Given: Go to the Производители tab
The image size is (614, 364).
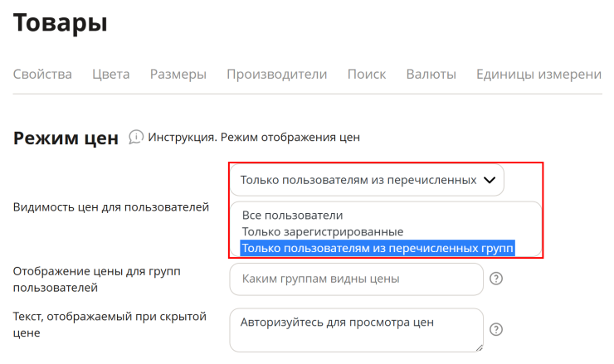Looking at the screenshot, I should pos(277,74).
